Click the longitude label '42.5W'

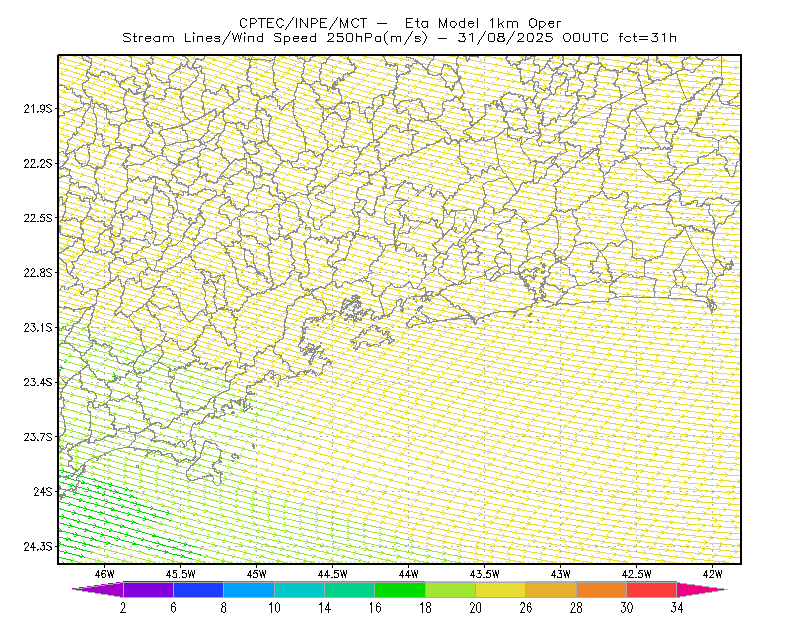[x=637, y=574]
